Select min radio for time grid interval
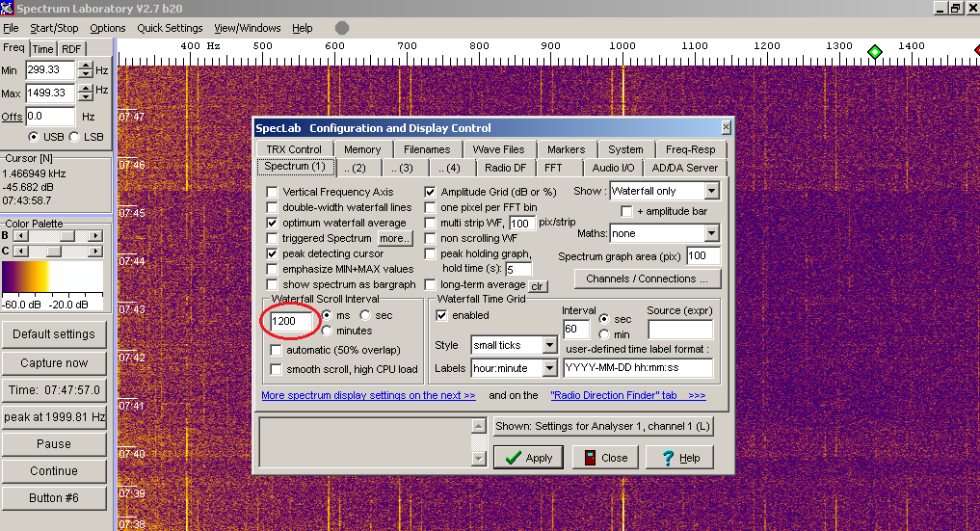This screenshot has width=980, height=531. (x=604, y=334)
